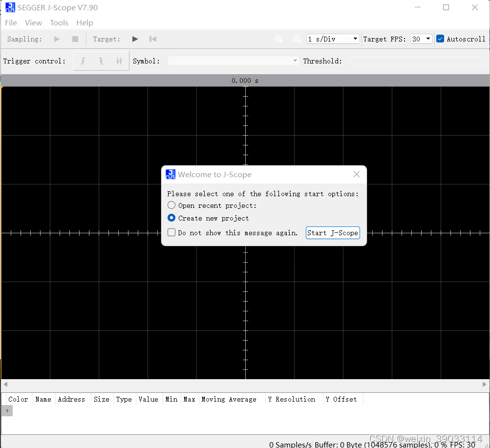Run the target with Target play icon
Viewport: 490px width, 448px height.
pos(135,39)
